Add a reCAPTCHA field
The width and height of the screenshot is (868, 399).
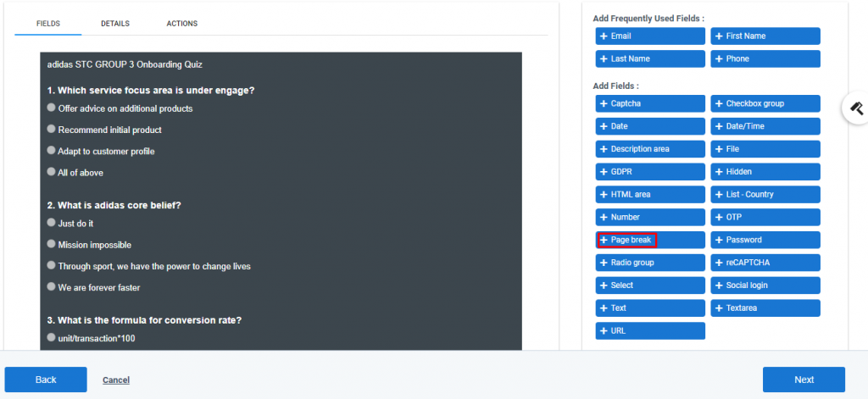tap(765, 263)
